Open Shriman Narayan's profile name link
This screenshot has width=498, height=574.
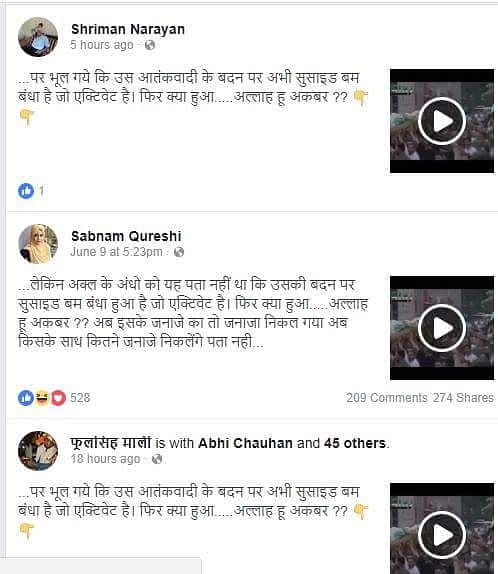coord(128,29)
